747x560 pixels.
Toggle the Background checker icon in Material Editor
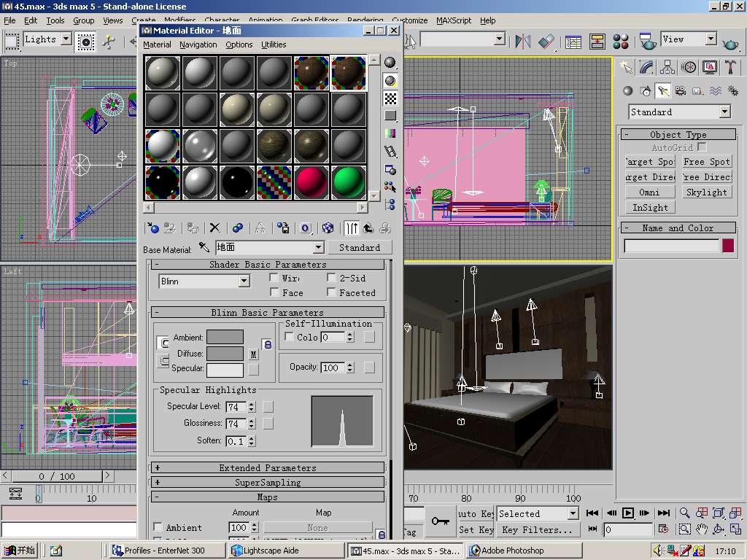390,98
